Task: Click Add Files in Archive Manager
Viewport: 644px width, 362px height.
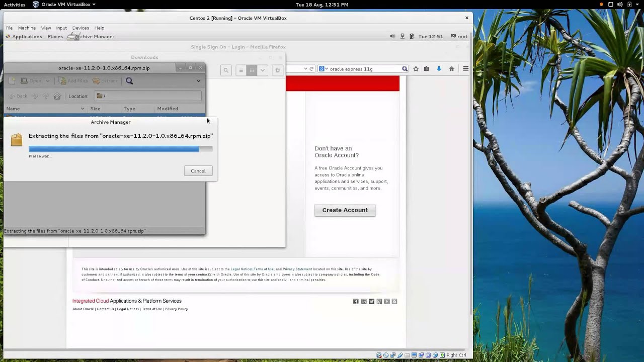Action: [73, 81]
